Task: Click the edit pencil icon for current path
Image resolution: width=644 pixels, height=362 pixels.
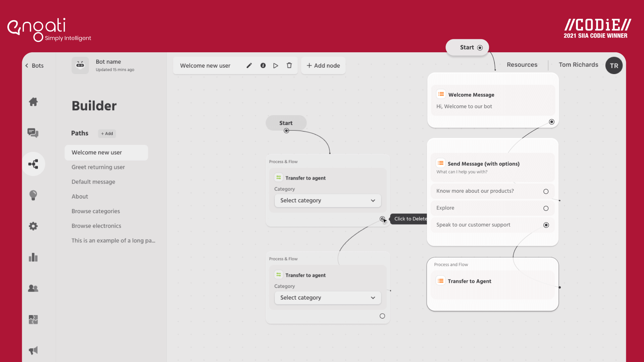Action: coord(249,65)
